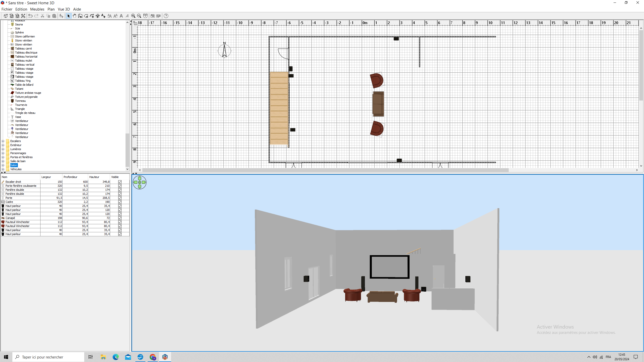The width and height of the screenshot is (644, 362).
Task: Click the Create 3D video icon
Action: coord(158,16)
